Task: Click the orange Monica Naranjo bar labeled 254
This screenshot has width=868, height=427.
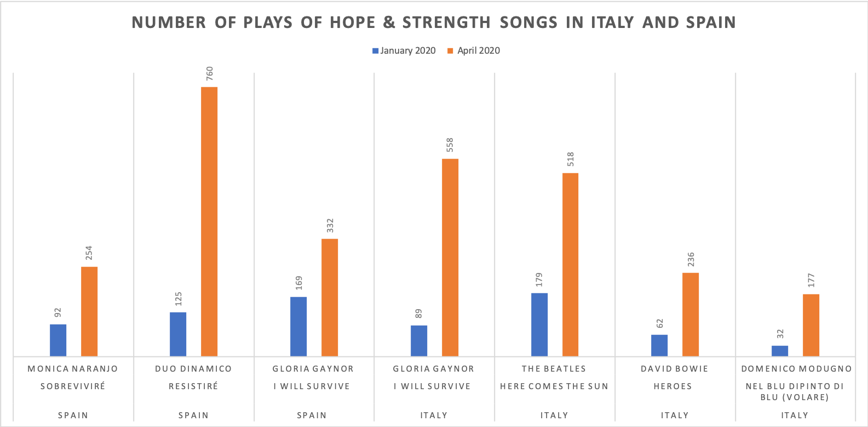Action: coord(89,311)
